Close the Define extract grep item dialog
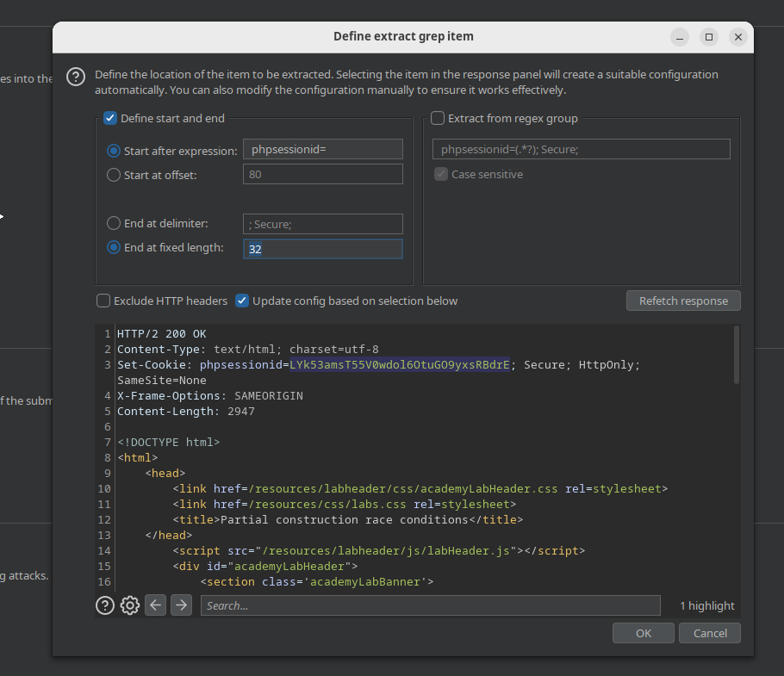 click(738, 37)
